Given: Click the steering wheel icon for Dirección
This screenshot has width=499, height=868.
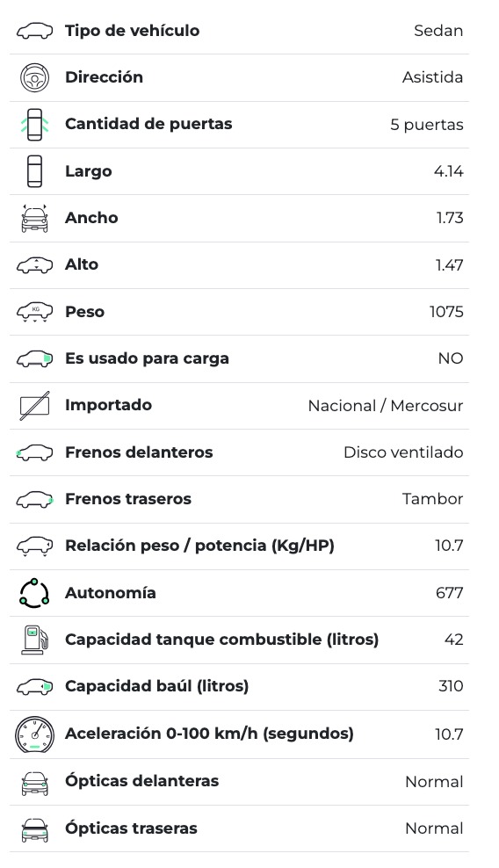Looking at the screenshot, I should coord(34,77).
